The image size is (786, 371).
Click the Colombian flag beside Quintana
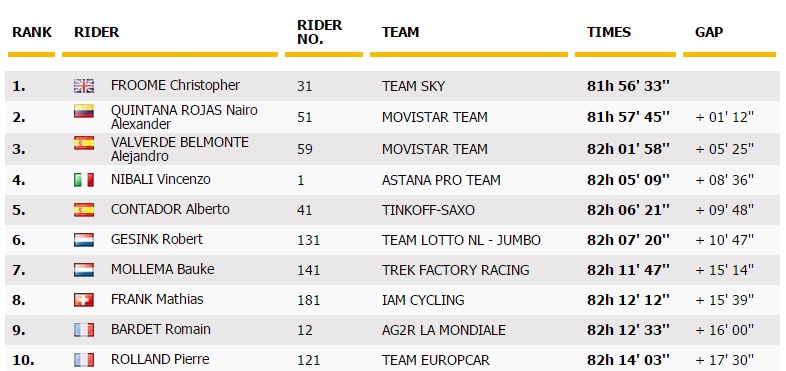[x=84, y=111]
